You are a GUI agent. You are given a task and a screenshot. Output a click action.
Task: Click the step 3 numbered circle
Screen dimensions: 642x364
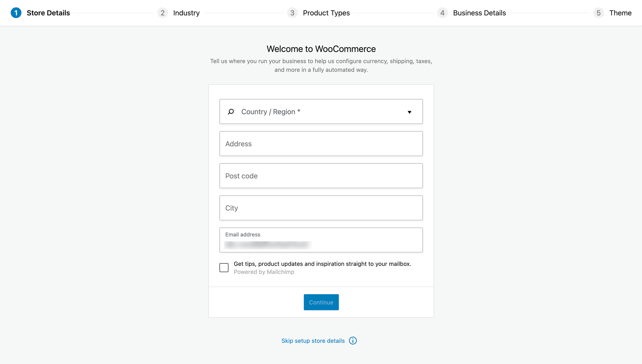[292, 13]
